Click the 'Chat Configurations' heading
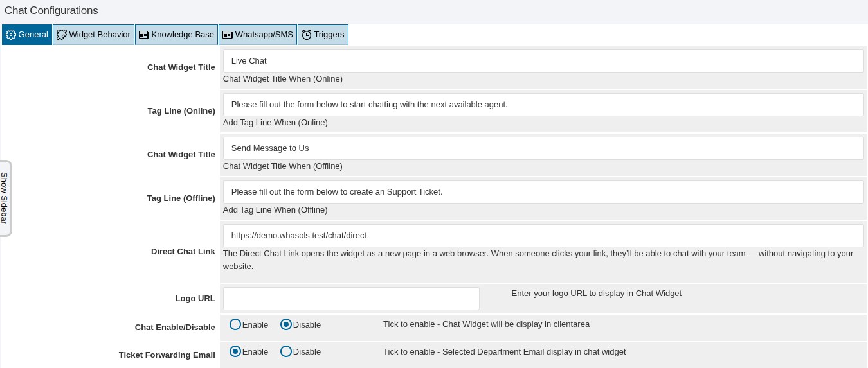 coord(51,10)
